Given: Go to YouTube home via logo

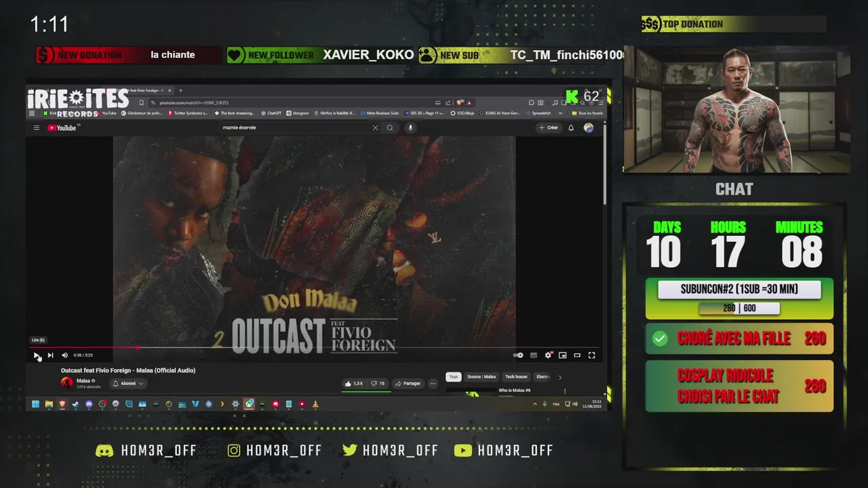Looking at the screenshot, I should pos(62,127).
